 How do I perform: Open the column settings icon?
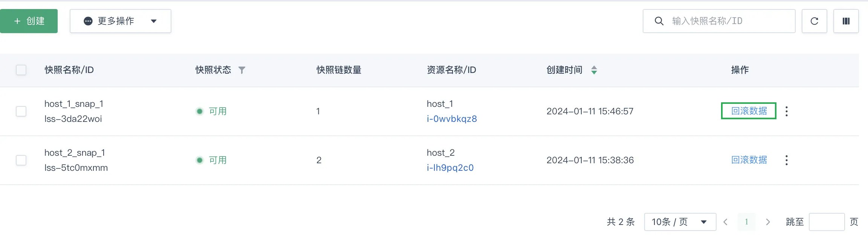point(846,21)
